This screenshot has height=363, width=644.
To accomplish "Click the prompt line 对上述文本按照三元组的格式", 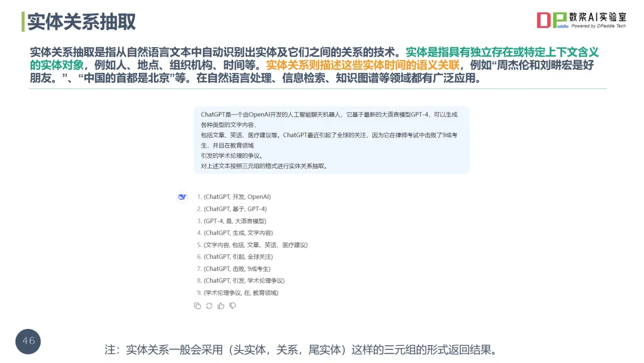I will click(264, 166).
